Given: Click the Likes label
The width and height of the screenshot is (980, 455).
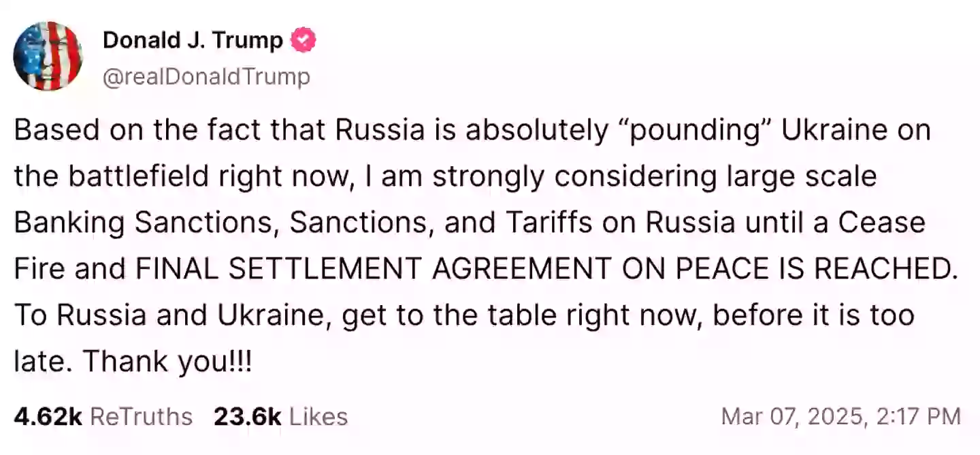Looking at the screenshot, I should pos(318,417).
